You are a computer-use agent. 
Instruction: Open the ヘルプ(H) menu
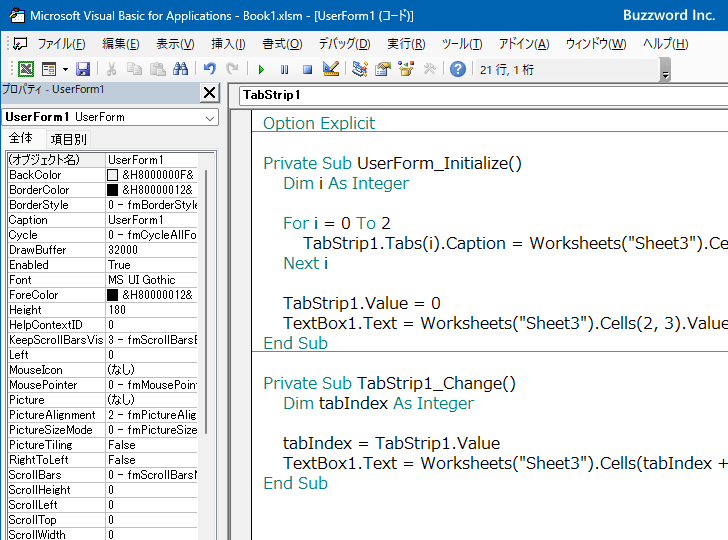[x=665, y=44]
